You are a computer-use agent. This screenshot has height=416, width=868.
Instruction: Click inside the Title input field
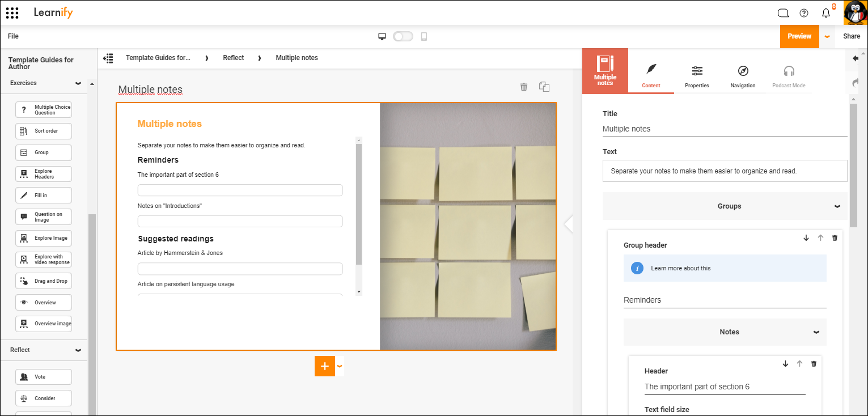tap(725, 129)
